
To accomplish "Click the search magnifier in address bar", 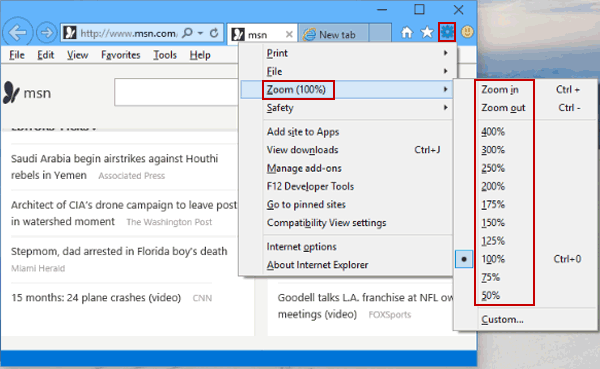I will coord(187,33).
